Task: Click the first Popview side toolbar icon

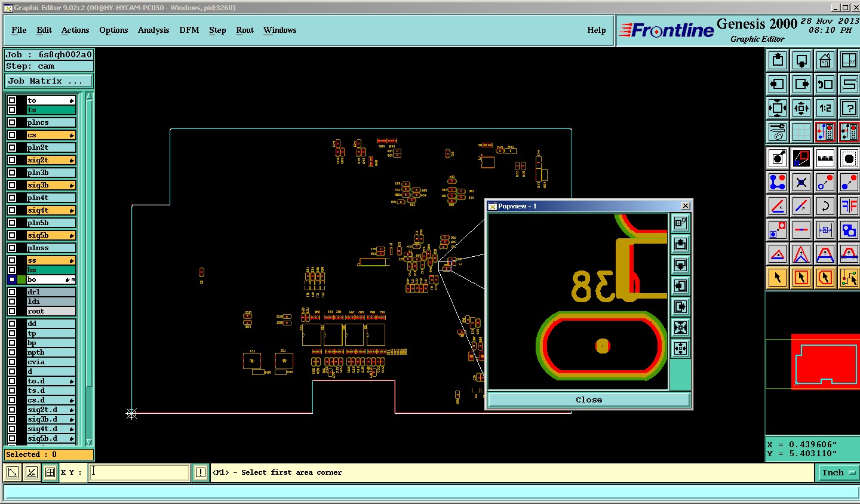Action: tap(680, 223)
